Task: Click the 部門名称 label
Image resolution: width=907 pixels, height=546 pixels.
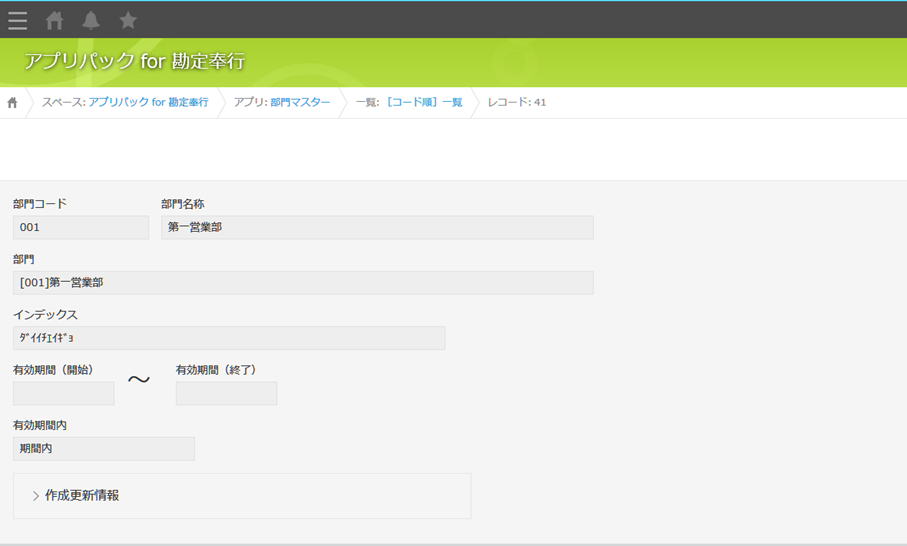Action: 183,204
